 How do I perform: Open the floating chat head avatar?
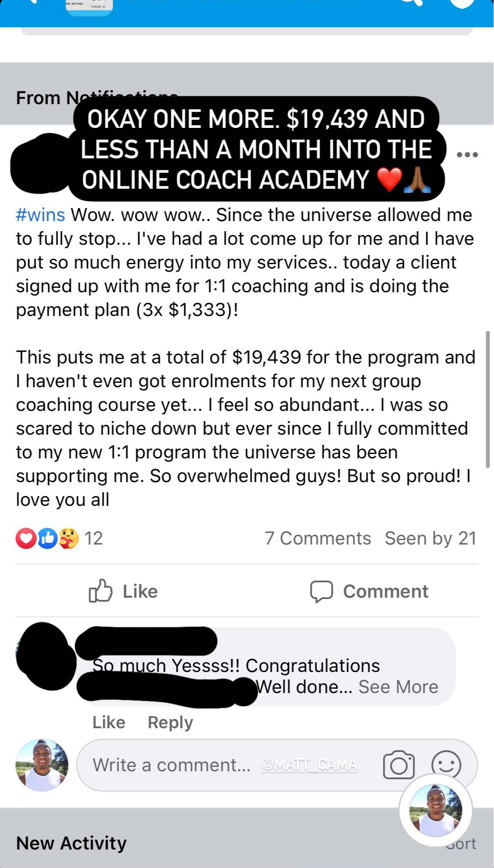[x=436, y=810]
